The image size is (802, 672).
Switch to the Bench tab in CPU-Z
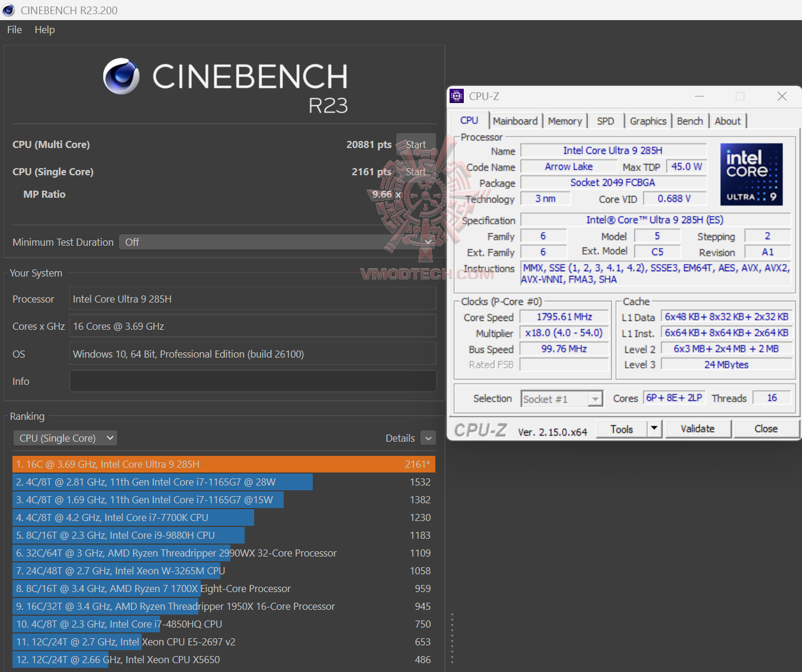(690, 121)
